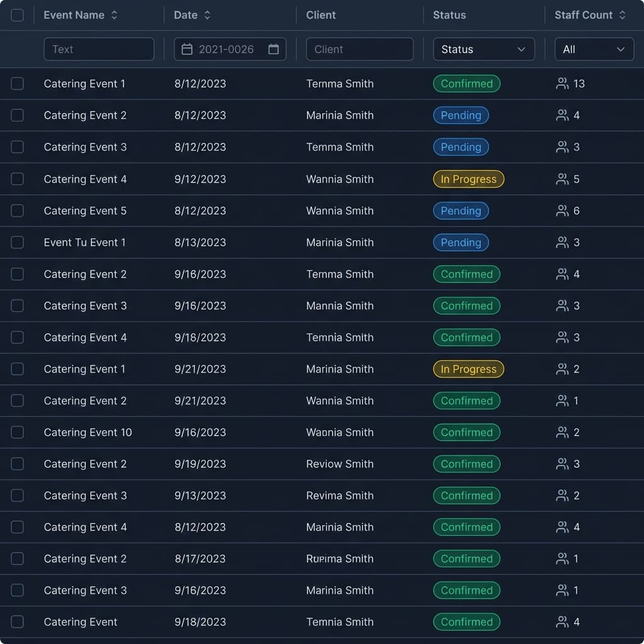Click staff icon in Event Tu Event 1 row
The width and height of the screenshot is (644, 644).
(x=562, y=242)
